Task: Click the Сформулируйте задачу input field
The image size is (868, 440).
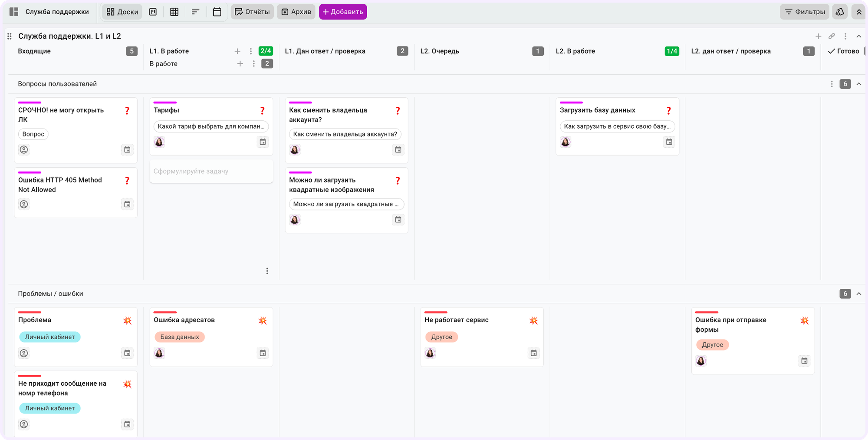Action: coord(211,171)
